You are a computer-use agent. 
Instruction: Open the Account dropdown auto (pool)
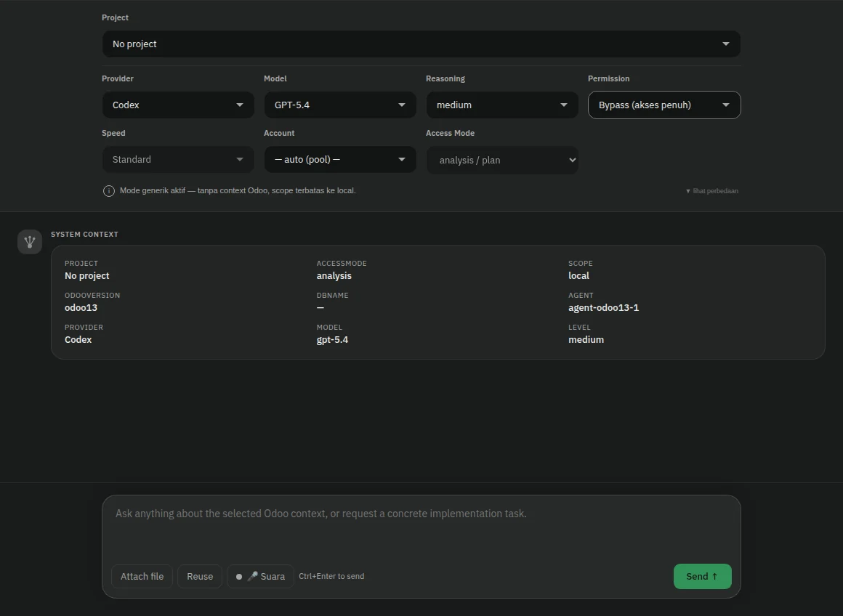(340, 160)
